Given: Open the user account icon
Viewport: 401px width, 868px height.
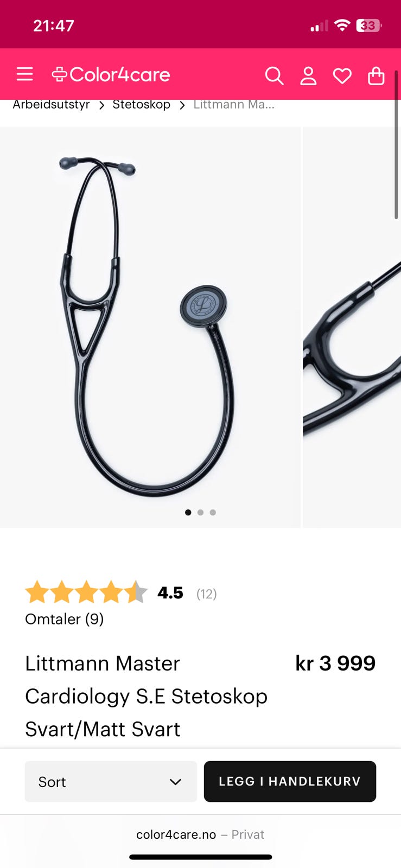Looking at the screenshot, I should pyautogui.click(x=308, y=76).
